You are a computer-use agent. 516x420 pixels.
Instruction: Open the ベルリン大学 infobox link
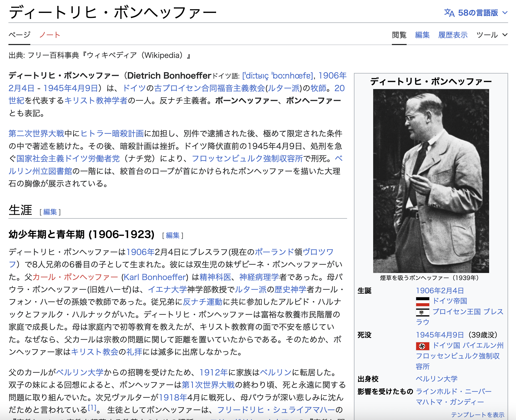pyautogui.click(x=437, y=379)
